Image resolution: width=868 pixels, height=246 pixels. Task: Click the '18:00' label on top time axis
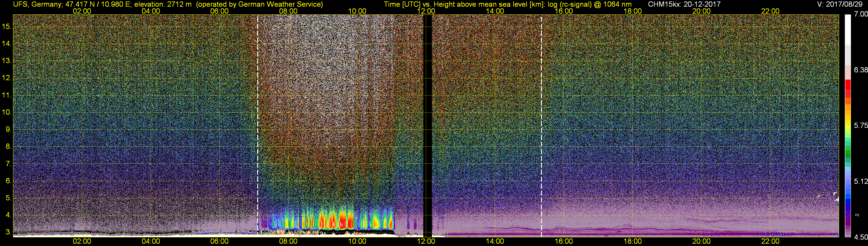point(632,11)
